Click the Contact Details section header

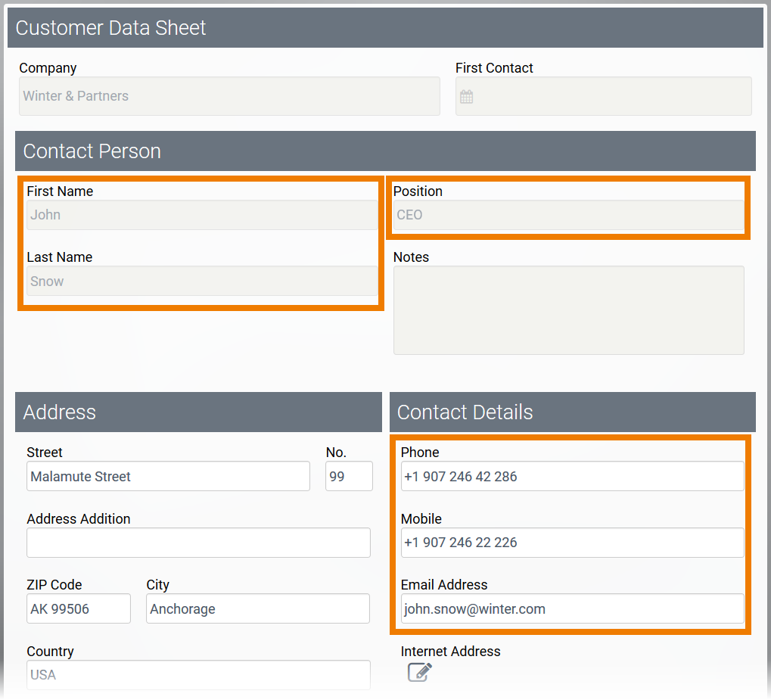572,412
